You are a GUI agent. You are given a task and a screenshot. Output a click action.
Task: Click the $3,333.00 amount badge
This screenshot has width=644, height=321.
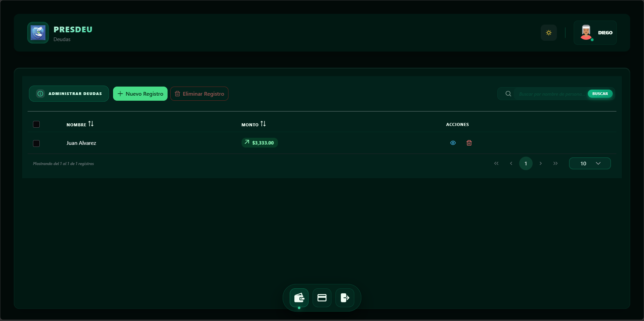(259, 143)
